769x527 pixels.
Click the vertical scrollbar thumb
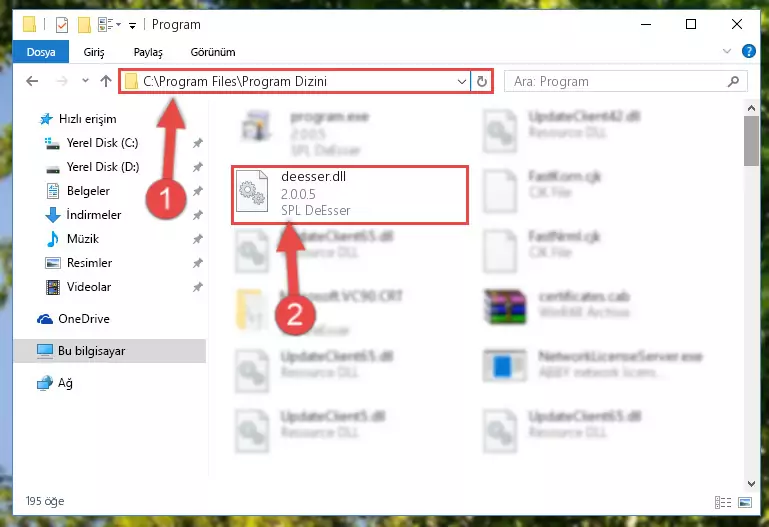(x=751, y=141)
